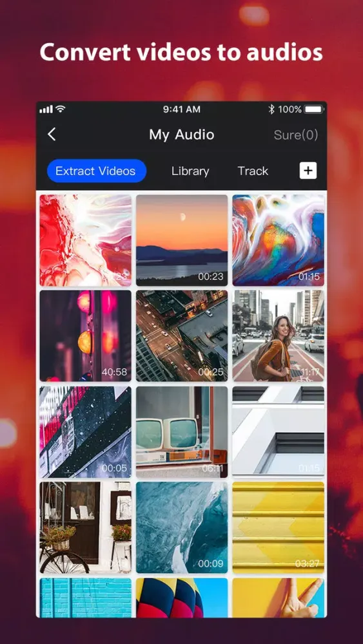Tap the Bluetooth status icon

click(271, 109)
